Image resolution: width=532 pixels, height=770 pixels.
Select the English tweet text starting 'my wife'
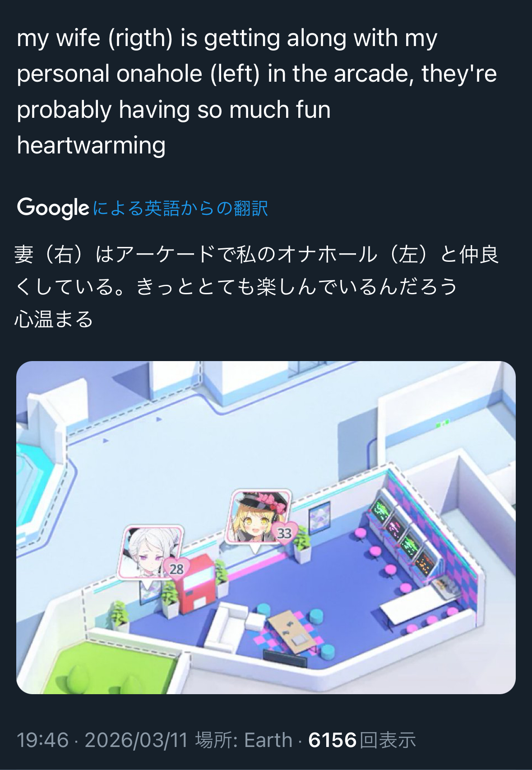(257, 92)
